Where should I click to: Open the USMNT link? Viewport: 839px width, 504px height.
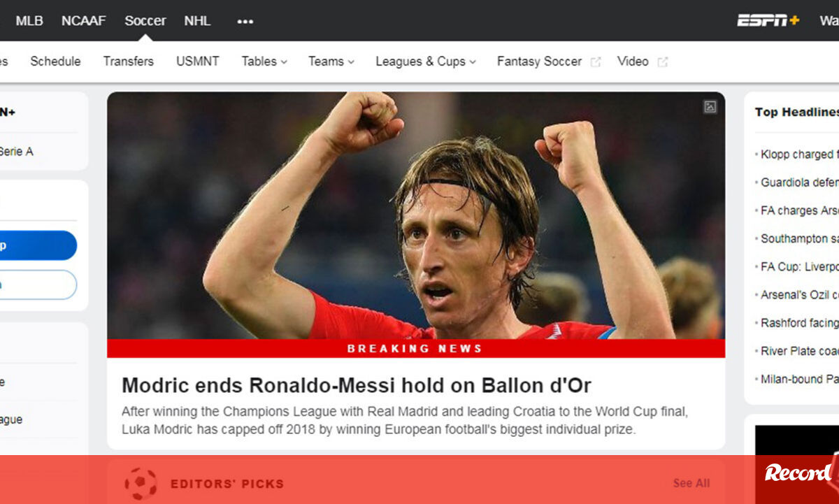click(x=198, y=61)
